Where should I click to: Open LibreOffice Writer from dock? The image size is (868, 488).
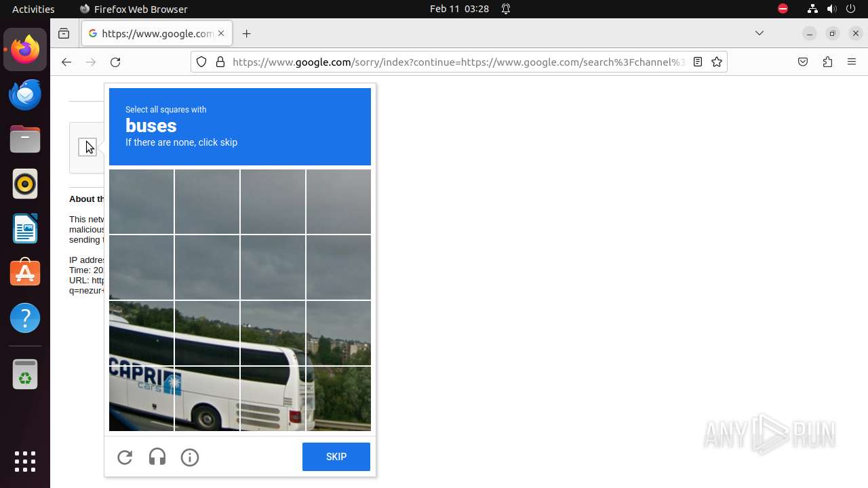coord(25,228)
